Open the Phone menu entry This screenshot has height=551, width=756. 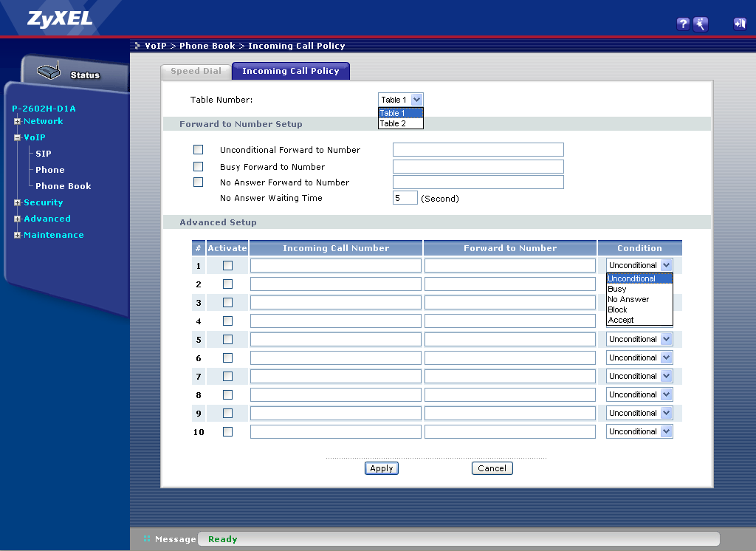(x=49, y=170)
